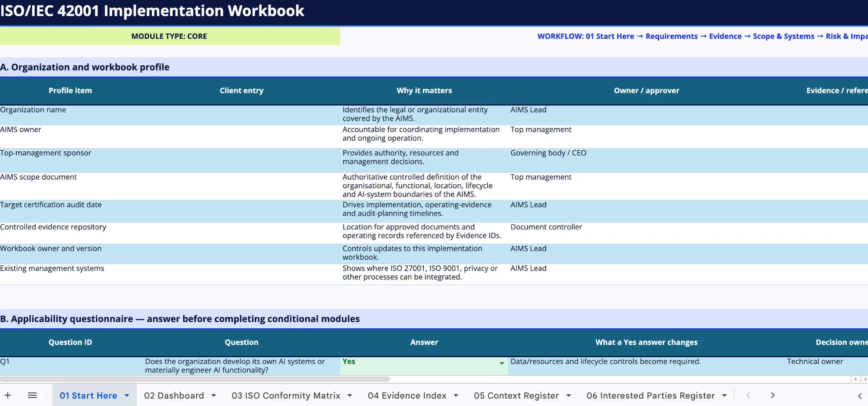Click the horizontal scrollbar left arrow

click(x=855, y=379)
